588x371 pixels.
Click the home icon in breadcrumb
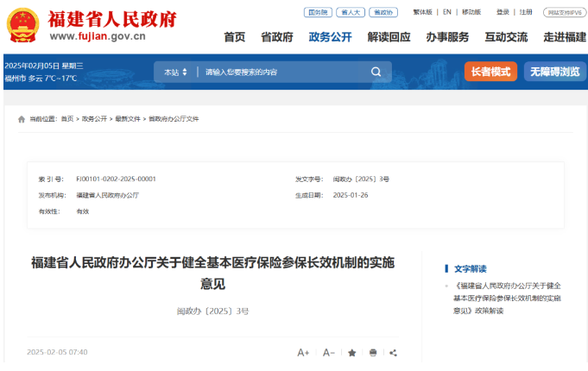[22, 119]
